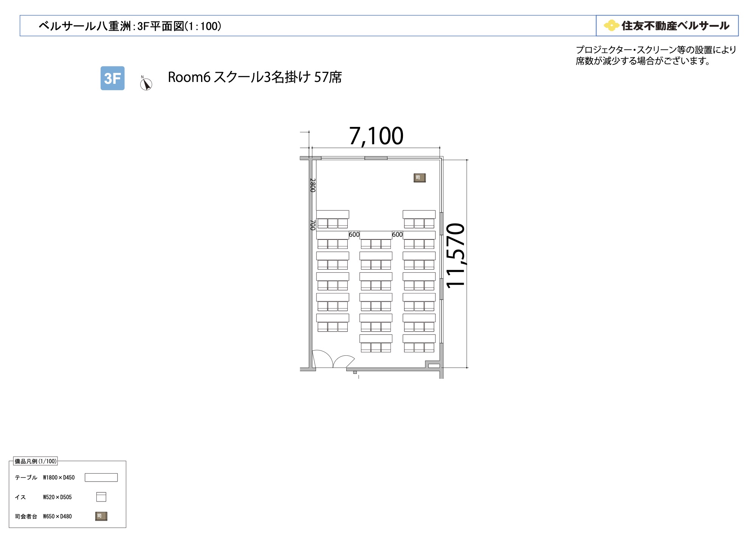Screen dimensions: 756x534
Task: Click the 11,570 depth dimension label
Action: pos(455,256)
